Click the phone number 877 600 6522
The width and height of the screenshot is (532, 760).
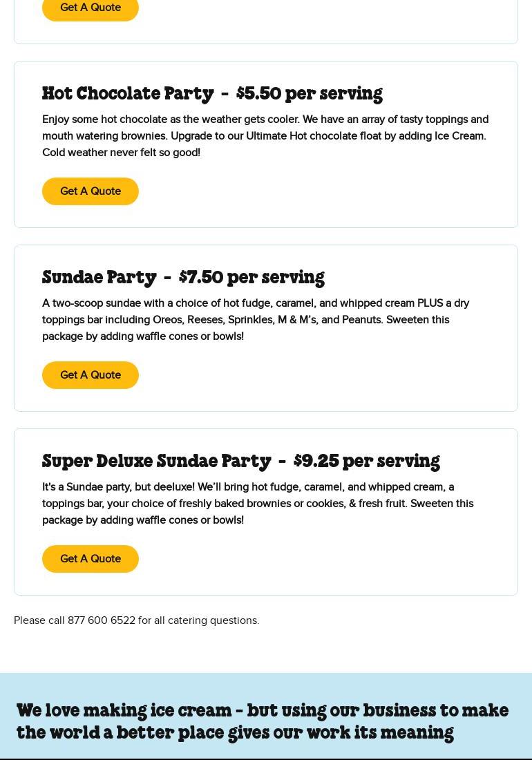[x=102, y=620]
